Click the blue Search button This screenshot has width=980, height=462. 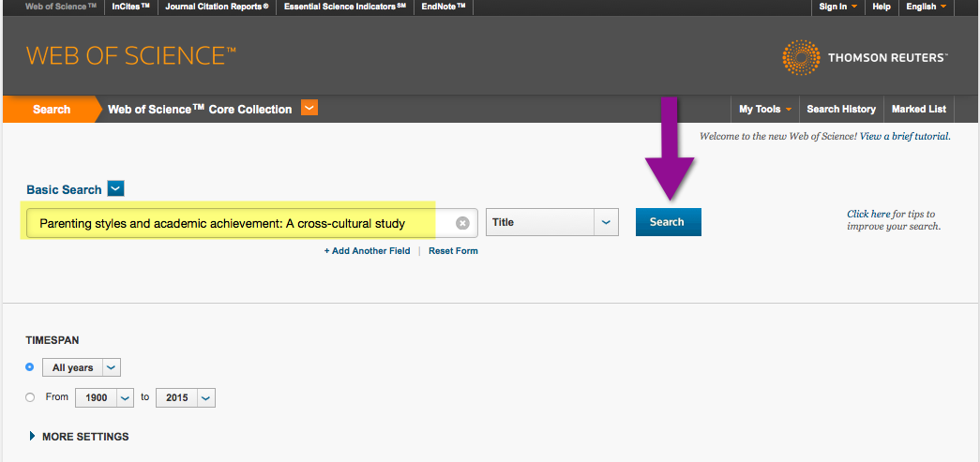668,222
